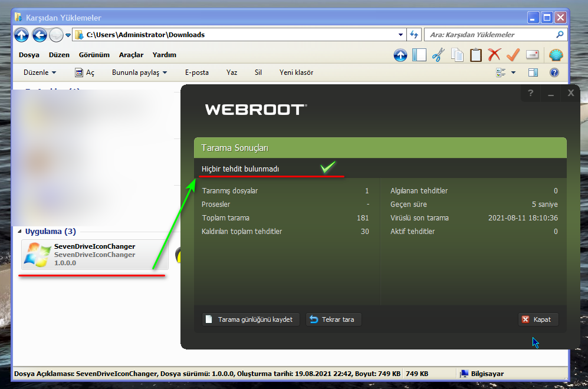Copy selection with the copy icon
588x389 pixels.
pyautogui.click(x=457, y=55)
